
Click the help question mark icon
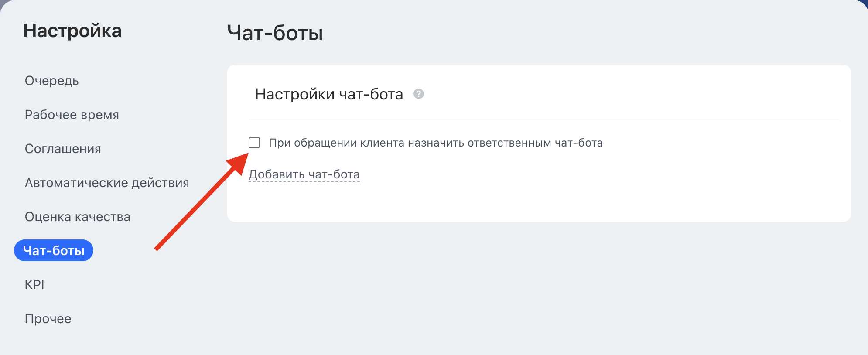point(419,94)
